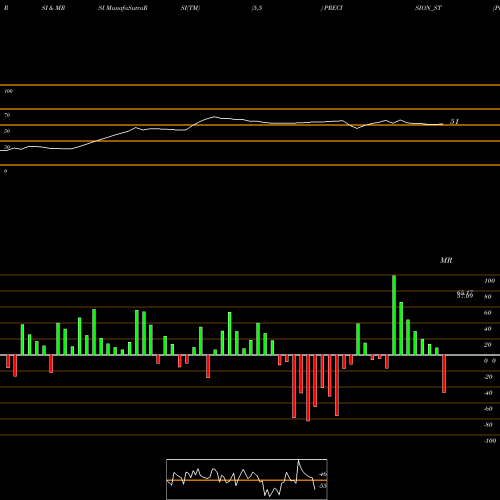
Task: Click the "SI(TM)" header label
Action: [190, 8]
